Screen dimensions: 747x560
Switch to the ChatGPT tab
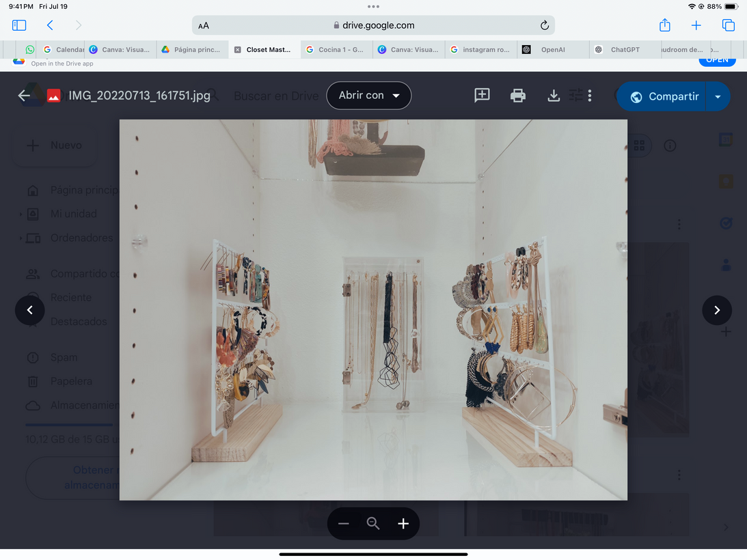tap(625, 49)
